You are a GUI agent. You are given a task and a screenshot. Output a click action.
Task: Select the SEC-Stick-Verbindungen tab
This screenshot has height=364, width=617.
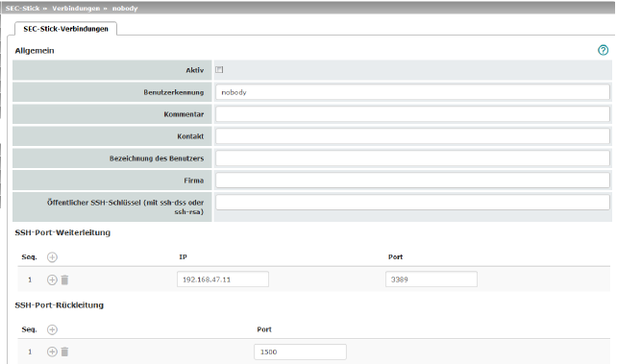65,29
